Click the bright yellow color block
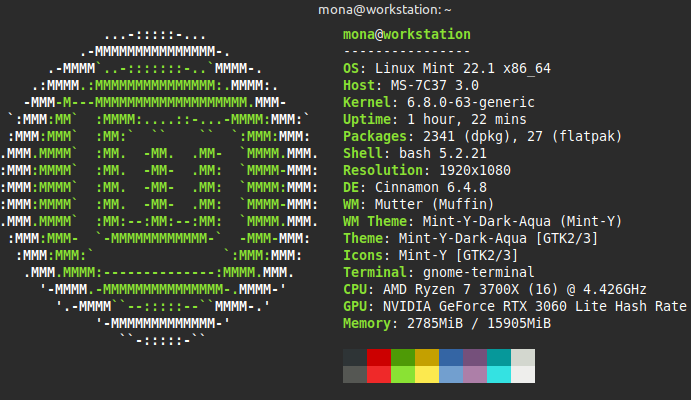 (x=427, y=374)
